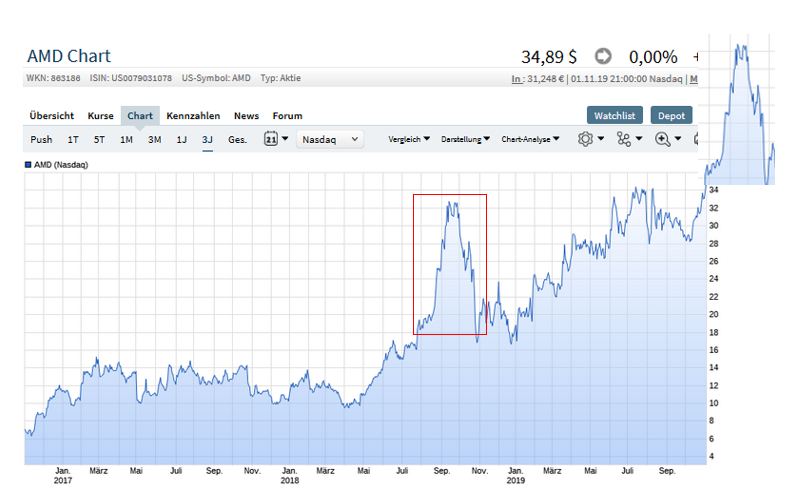Click the 'Jan. 2017' x-axis label
The height and width of the screenshot is (493, 794).
tap(63, 475)
